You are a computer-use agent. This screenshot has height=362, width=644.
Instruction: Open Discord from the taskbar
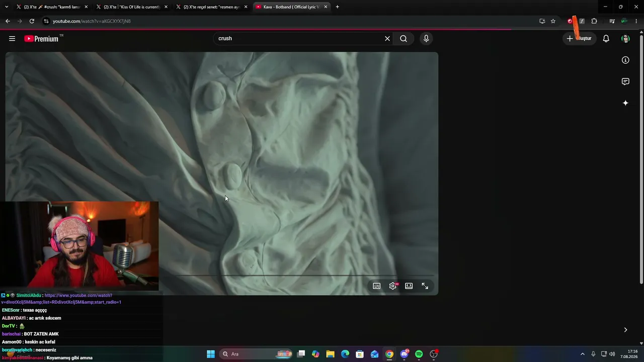(x=404, y=354)
